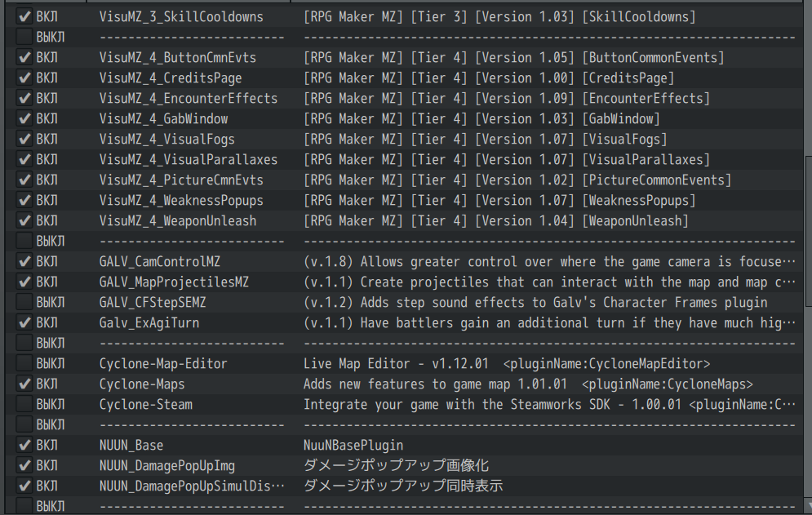The height and width of the screenshot is (515, 812).
Task: Click the NuuNBasePlugin description
Action: pyautogui.click(x=353, y=445)
